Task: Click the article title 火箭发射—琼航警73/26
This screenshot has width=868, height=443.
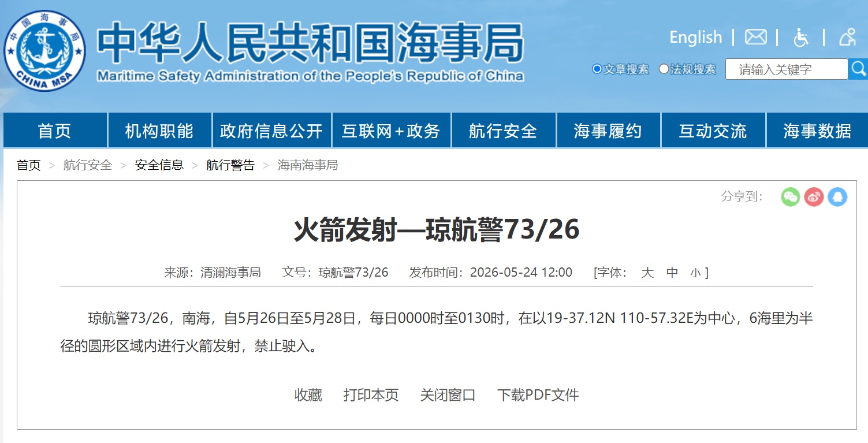Action: click(x=437, y=230)
